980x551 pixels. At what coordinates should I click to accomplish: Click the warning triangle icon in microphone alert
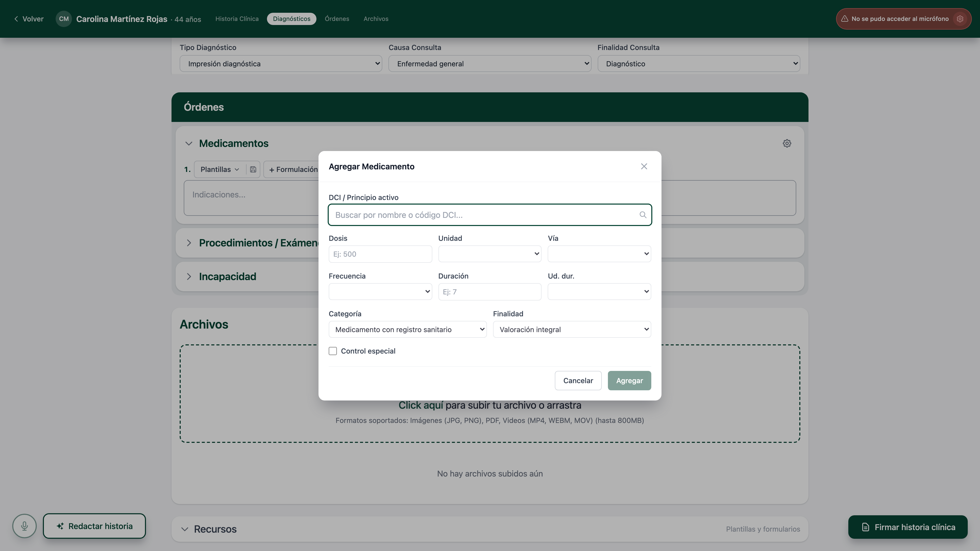point(844,19)
